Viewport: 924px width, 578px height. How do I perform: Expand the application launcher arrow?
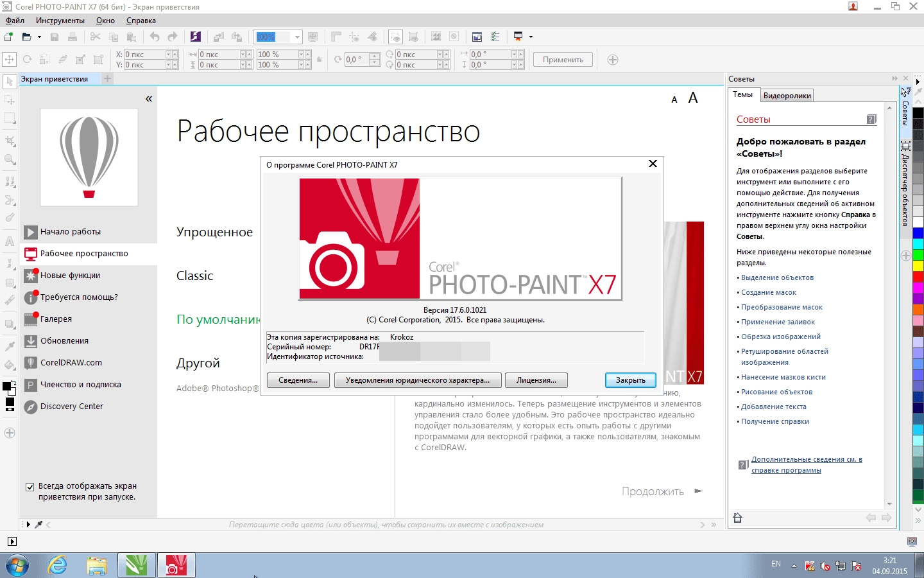(531, 37)
